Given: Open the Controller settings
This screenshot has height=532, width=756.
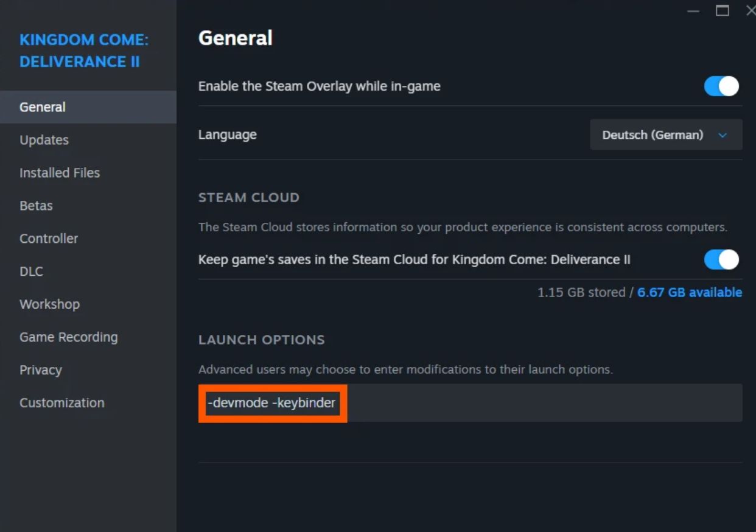Looking at the screenshot, I should click(x=49, y=239).
